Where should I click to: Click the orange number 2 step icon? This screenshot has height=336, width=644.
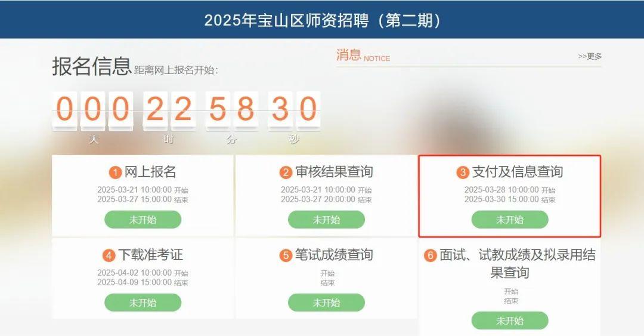[x=286, y=172]
